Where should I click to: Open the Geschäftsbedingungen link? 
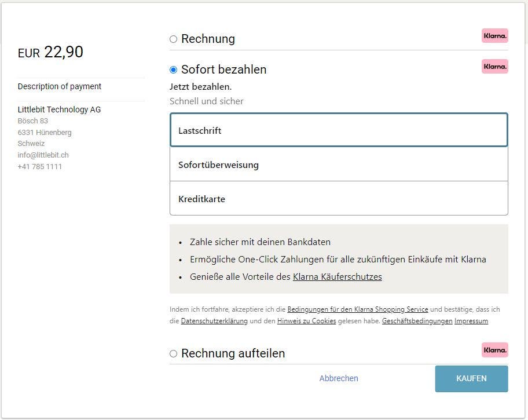coord(417,321)
